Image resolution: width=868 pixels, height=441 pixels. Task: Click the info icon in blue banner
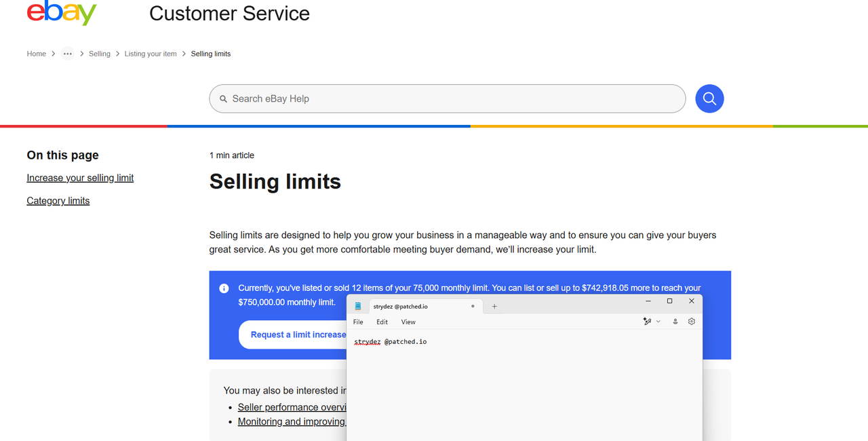pyautogui.click(x=224, y=288)
